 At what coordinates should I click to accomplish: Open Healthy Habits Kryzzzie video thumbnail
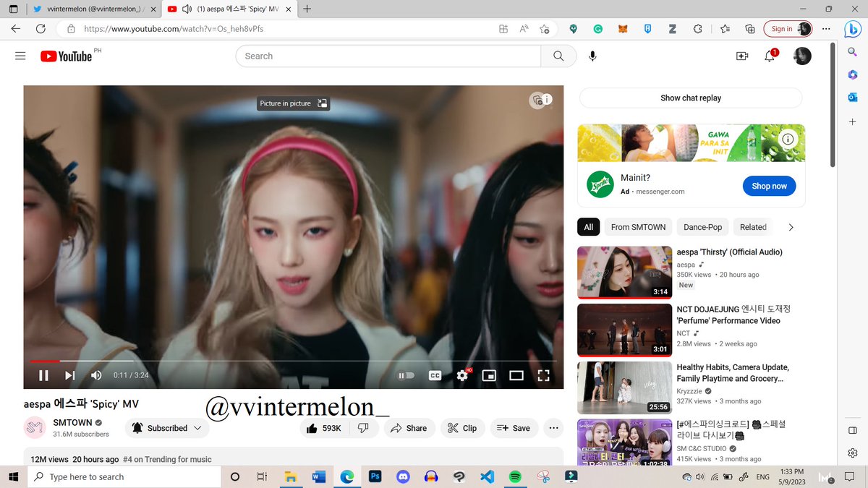click(625, 388)
